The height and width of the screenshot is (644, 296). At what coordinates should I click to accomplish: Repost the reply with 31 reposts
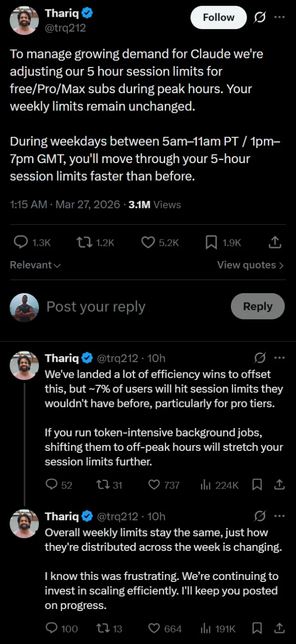pos(103,485)
